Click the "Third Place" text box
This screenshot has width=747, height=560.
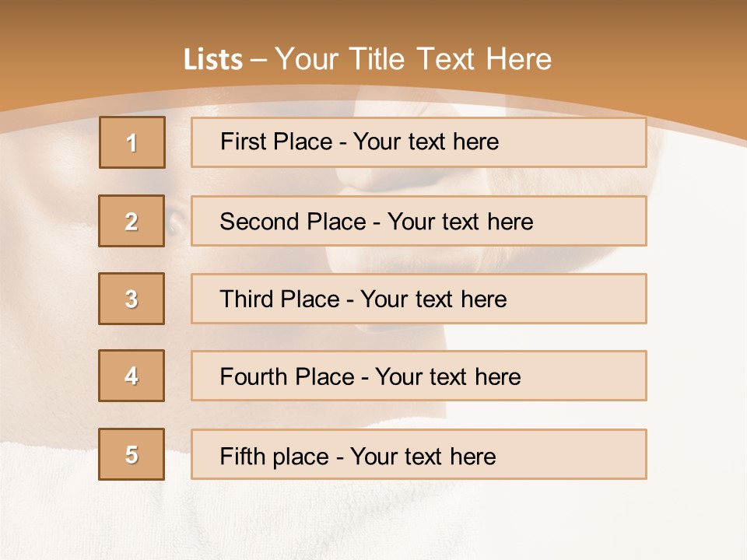pyautogui.click(x=419, y=299)
